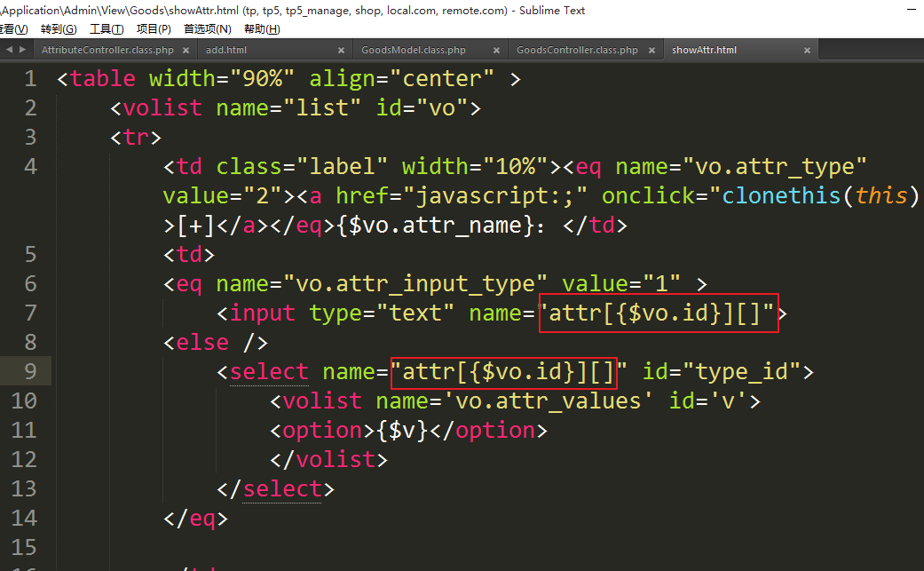Open the 首选项(N) menu
This screenshot has width=924, height=571.
click(208, 29)
